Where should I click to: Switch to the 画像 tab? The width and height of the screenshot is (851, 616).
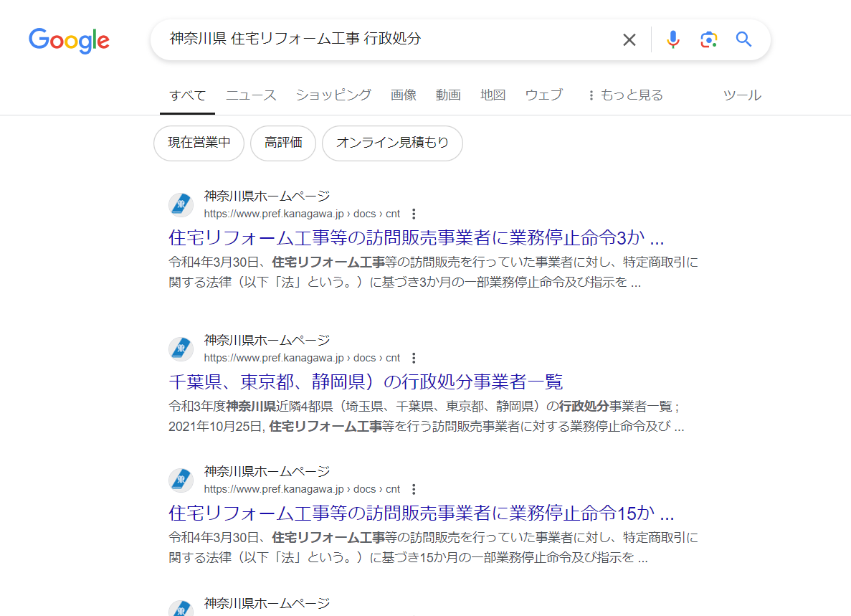point(403,95)
